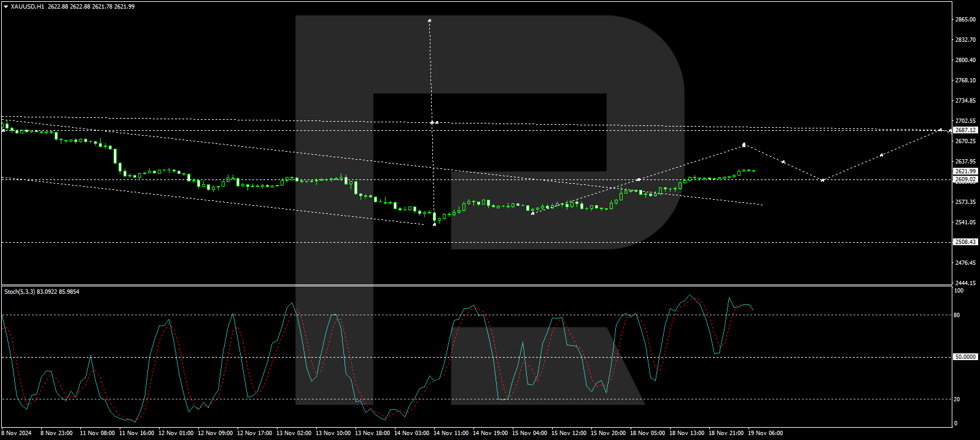Select the 2687.12 highlighted price label
The width and height of the screenshot is (980, 440).
point(965,130)
